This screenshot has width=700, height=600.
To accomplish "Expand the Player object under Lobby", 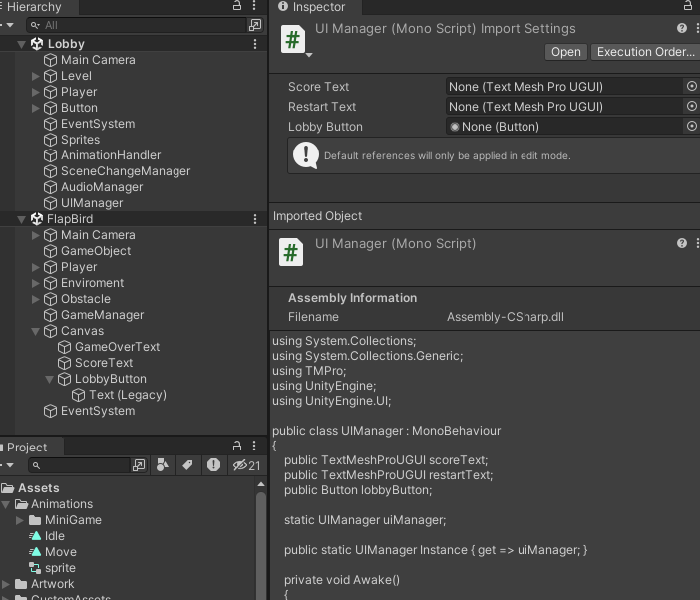I will pos(36,92).
